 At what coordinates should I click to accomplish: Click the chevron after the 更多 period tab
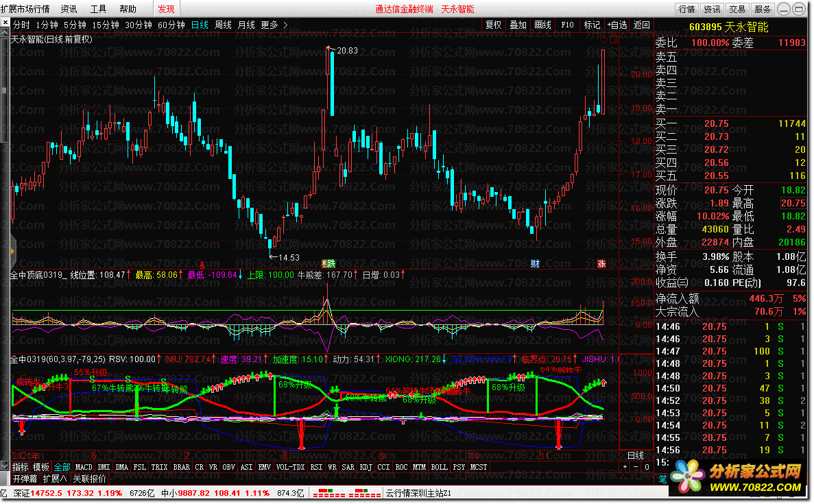click(285, 25)
